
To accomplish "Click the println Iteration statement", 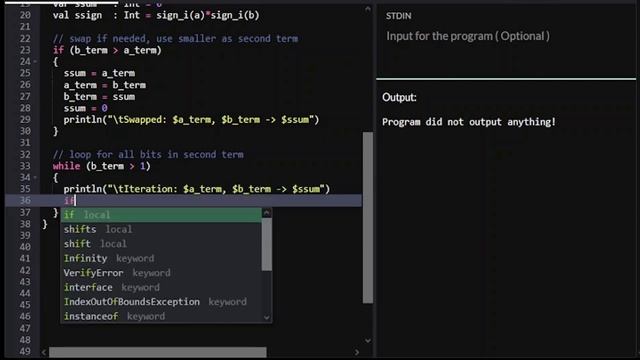I will 197,189.
